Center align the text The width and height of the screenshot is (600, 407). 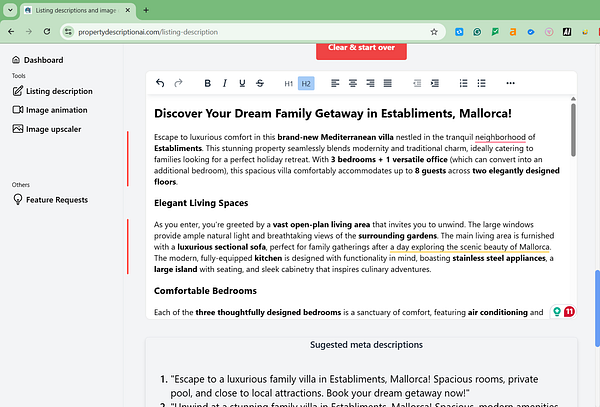(x=353, y=83)
